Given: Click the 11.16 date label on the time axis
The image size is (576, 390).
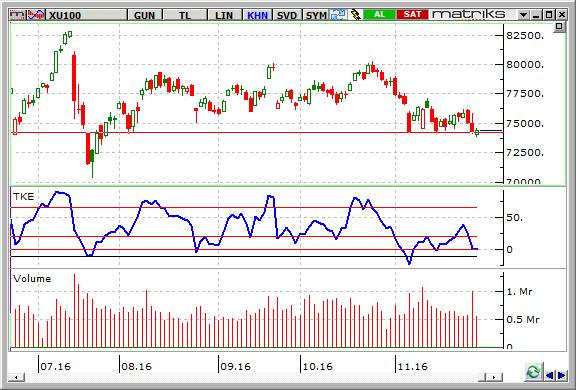Looking at the screenshot, I should pyautogui.click(x=413, y=366).
